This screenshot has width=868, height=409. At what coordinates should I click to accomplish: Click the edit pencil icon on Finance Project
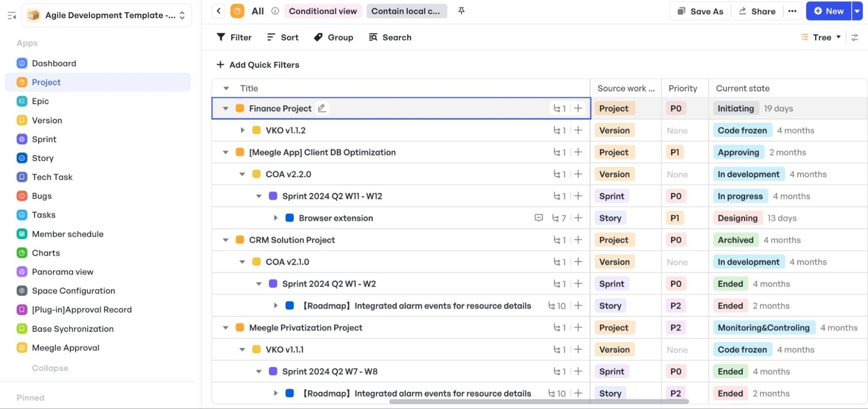[x=321, y=108]
